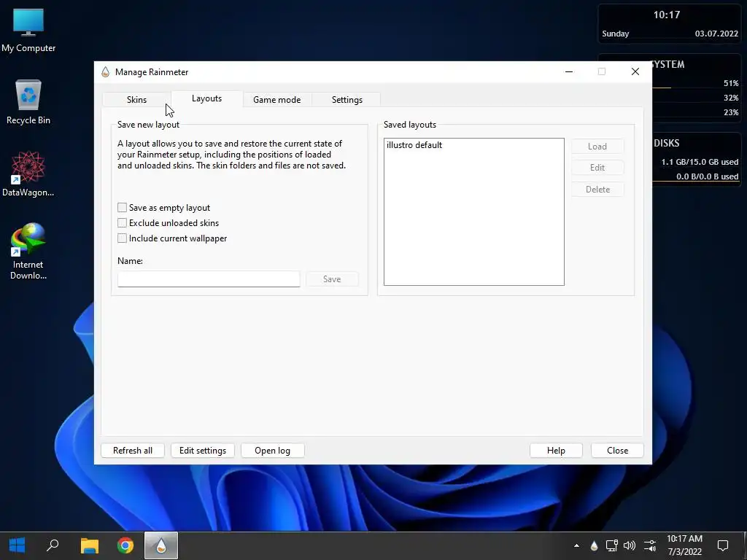Click the 0.0 B/0.0 B used disk entry
747x560 pixels.
(x=707, y=176)
